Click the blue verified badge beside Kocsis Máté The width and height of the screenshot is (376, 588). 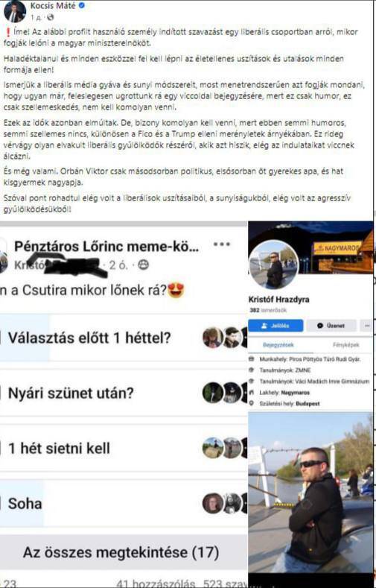83,6
